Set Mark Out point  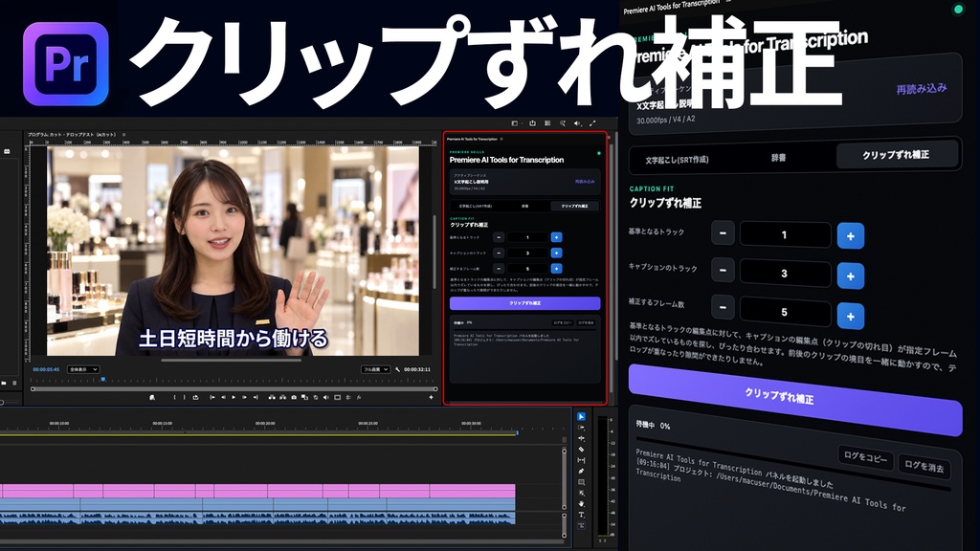coord(185,397)
